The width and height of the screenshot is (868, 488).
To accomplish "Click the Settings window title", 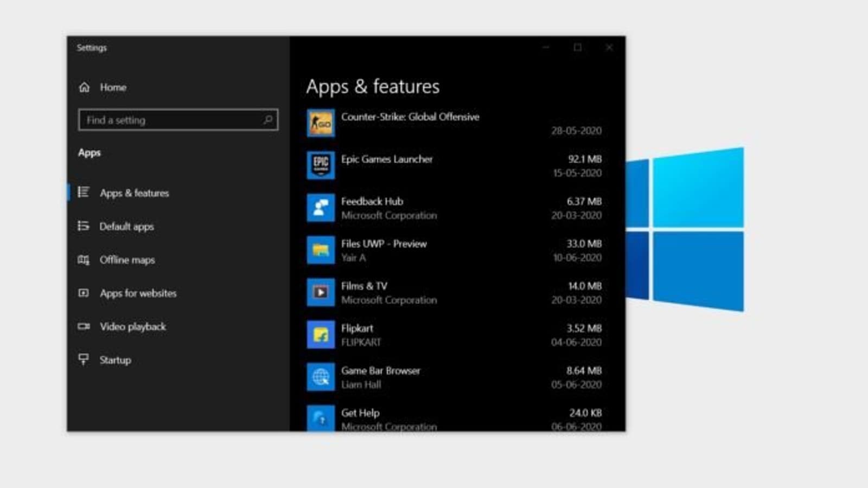I will pos(92,48).
